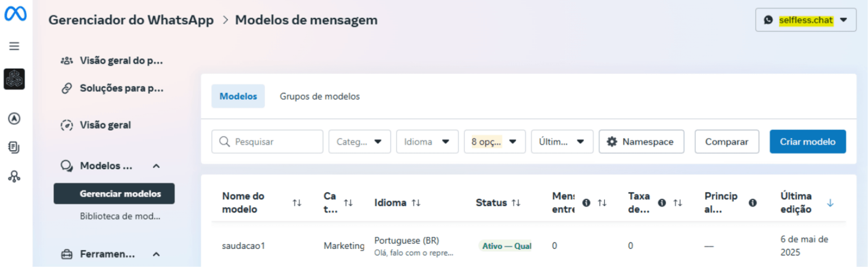Open the selfless.chat account dropdown

tap(806, 20)
